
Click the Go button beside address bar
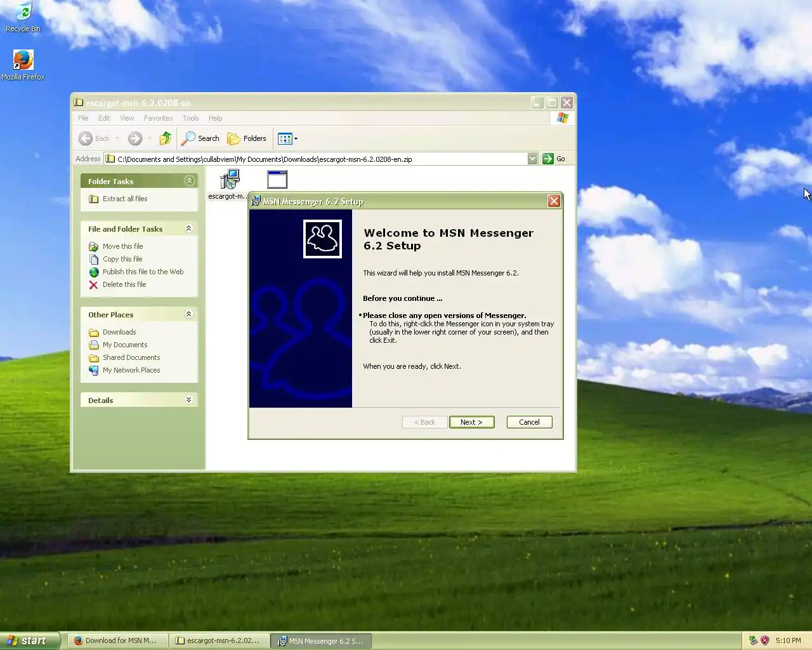554,159
